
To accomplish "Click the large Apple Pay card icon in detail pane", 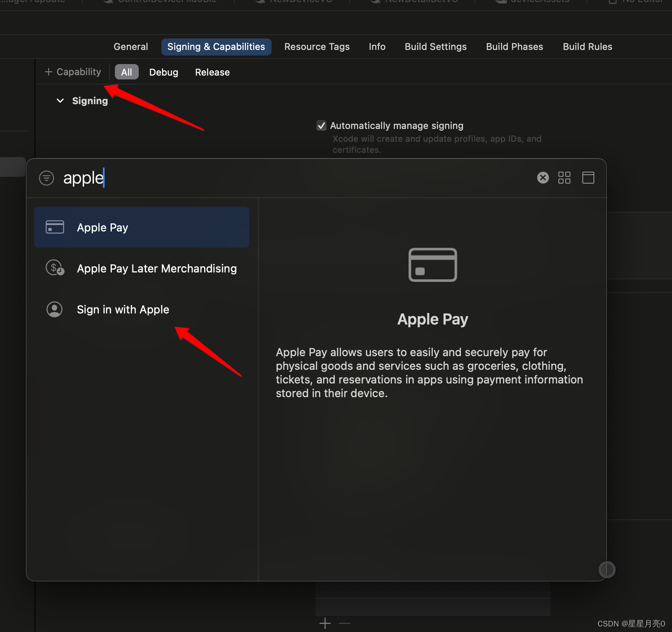I will 433,265.
